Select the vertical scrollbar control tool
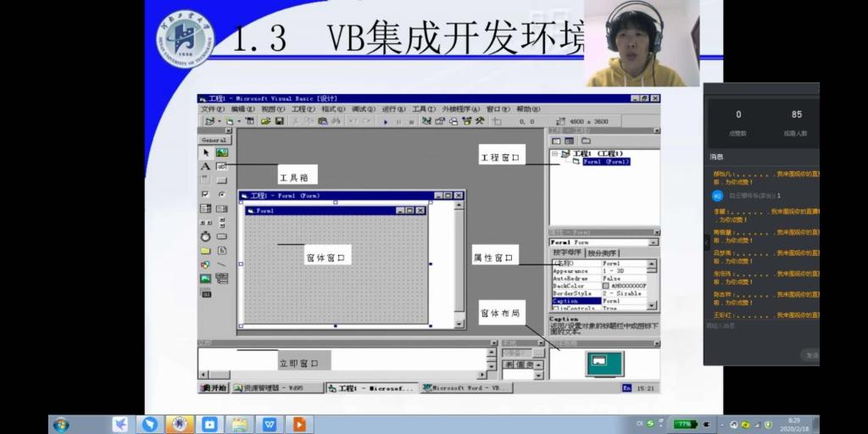The width and height of the screenshot is (868, 434). click(x=222, y=223)
